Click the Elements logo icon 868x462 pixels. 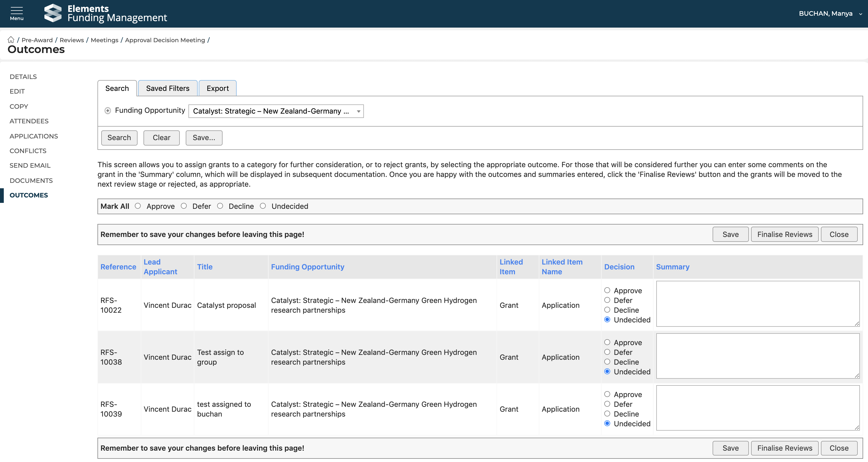(x=53, y=13)
